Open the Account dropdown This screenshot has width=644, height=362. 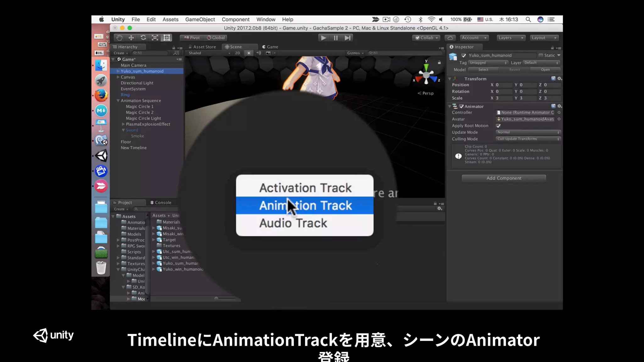pyautogui.click(x=474, y=38)
